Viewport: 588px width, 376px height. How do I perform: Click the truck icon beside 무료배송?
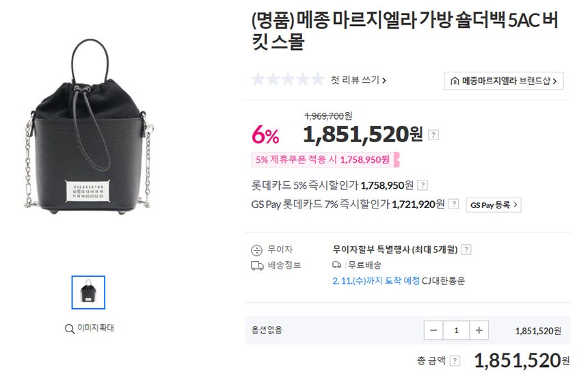(336, 265)
